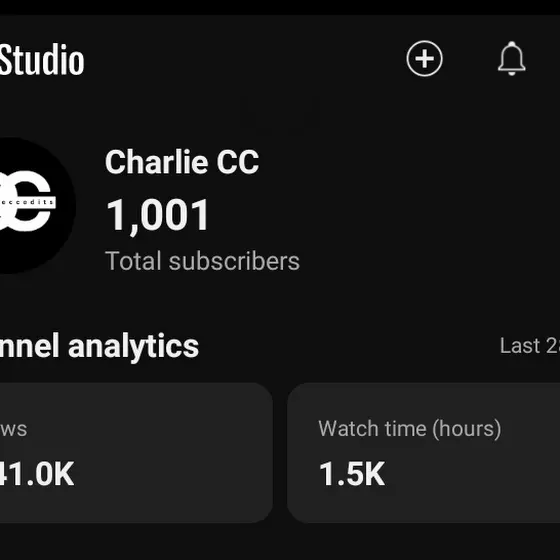Open the Watch time analytics card
Screen dimensions: 560x560
424,453
